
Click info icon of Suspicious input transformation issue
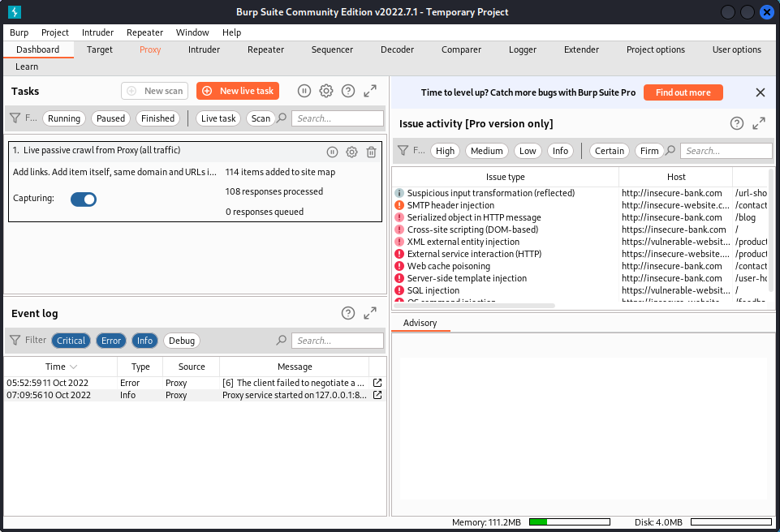click(399, 193)
